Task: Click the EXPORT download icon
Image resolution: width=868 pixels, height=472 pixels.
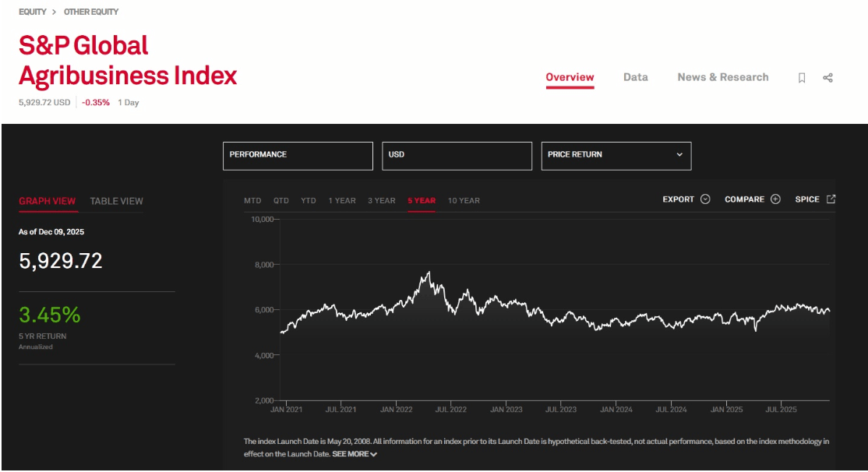Action: pos(704,199)
